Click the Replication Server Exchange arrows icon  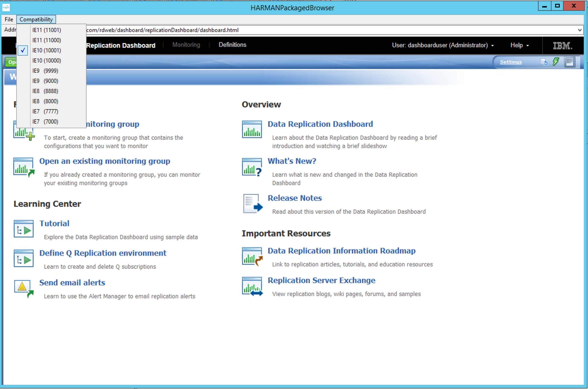click(252, 286)
